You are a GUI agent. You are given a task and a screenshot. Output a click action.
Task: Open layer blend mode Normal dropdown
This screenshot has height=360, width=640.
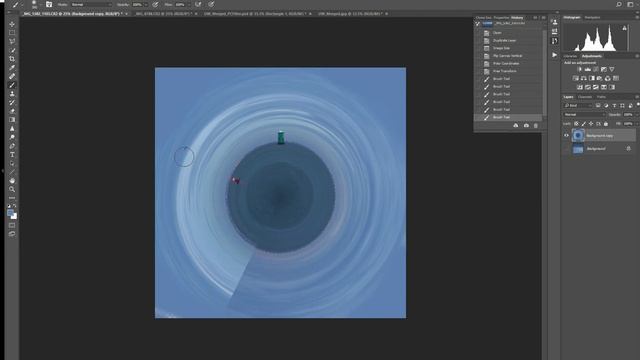584,115
